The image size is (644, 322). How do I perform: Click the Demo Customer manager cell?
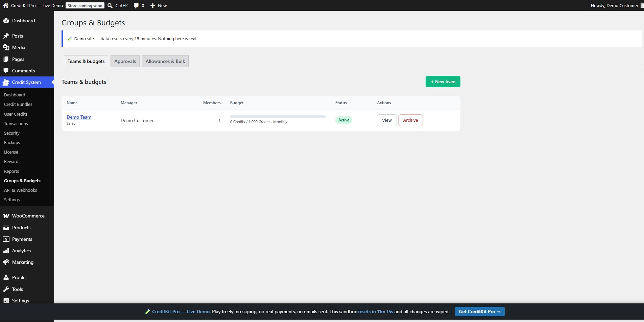[x=137, y=120]
